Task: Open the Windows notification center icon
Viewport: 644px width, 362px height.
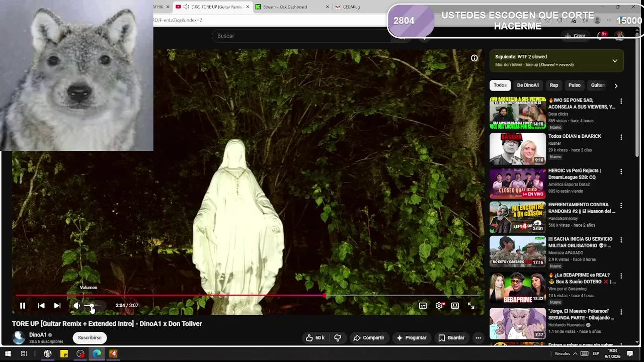Action: click(x=630, y=354)
